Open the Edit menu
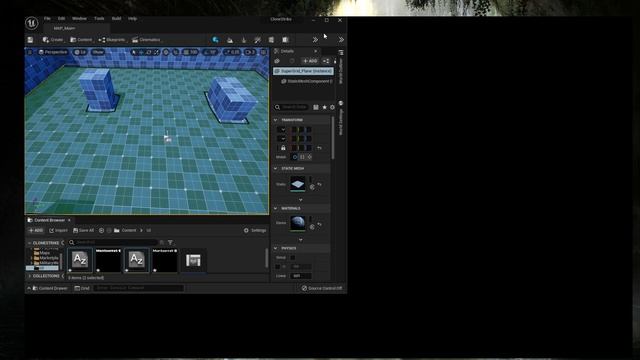 (x=61, y=19)
